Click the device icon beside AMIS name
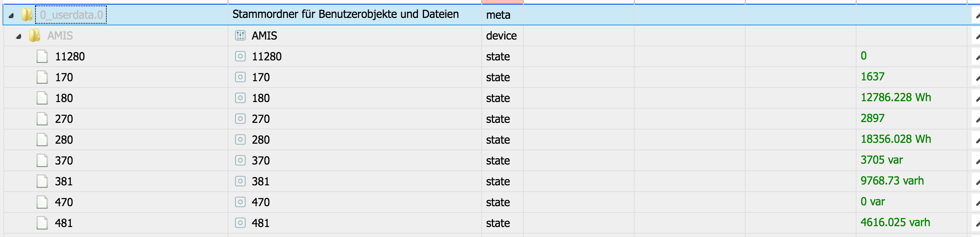The image size is (980, 237). pos(240,36)
